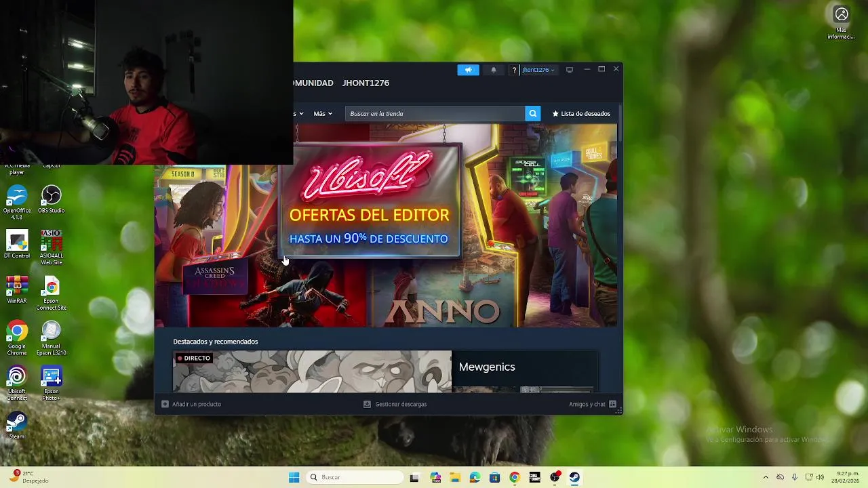Click the Steam taskbar icon
This screenshot has height=488, width=868.
pyautogui.click(x=574, y=477)
